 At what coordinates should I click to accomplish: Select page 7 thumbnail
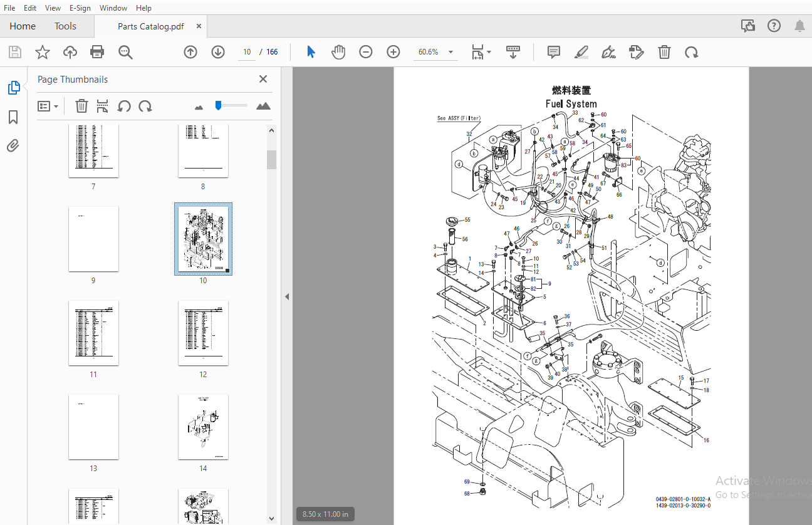coord(93,150)
